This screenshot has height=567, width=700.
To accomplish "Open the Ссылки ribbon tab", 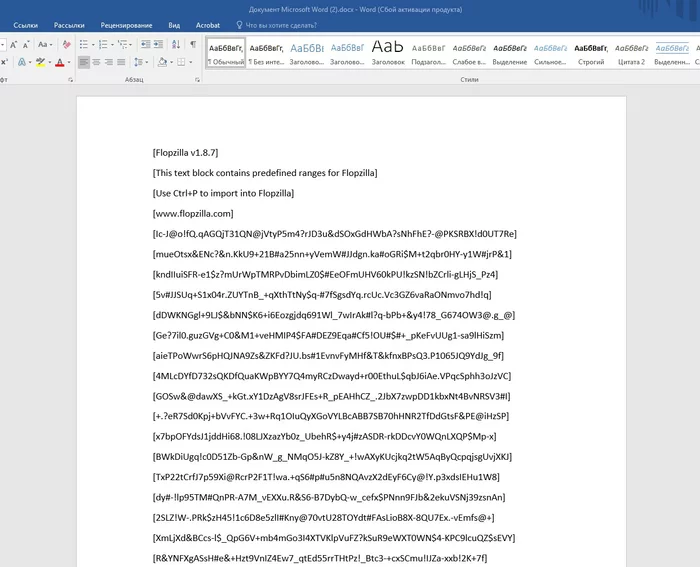I will [x=25, y=25].
